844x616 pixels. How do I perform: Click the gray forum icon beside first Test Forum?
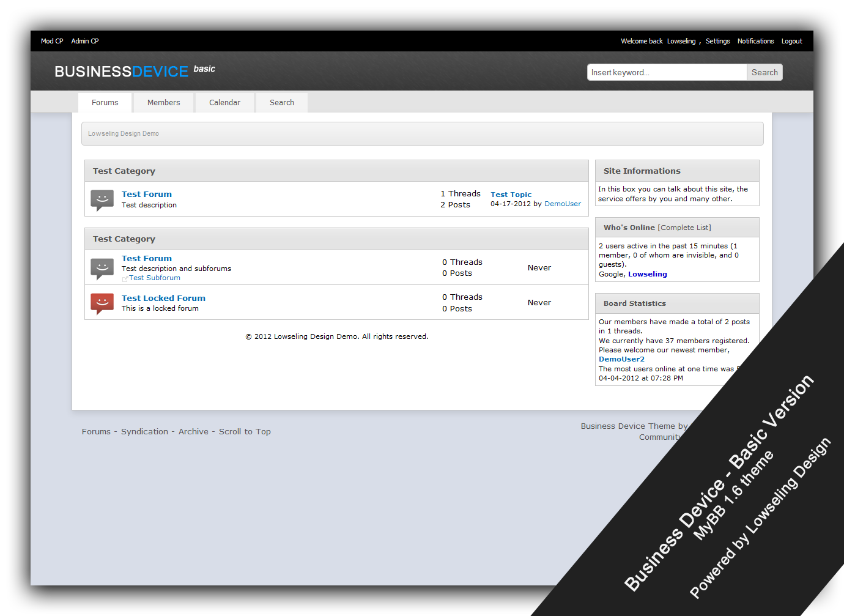coord(102,199)
